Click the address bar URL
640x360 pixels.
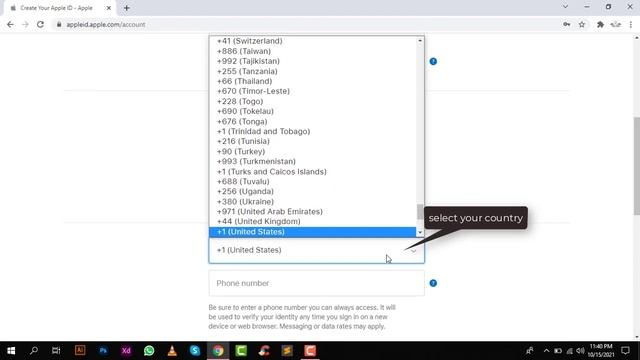pos(106,24)
